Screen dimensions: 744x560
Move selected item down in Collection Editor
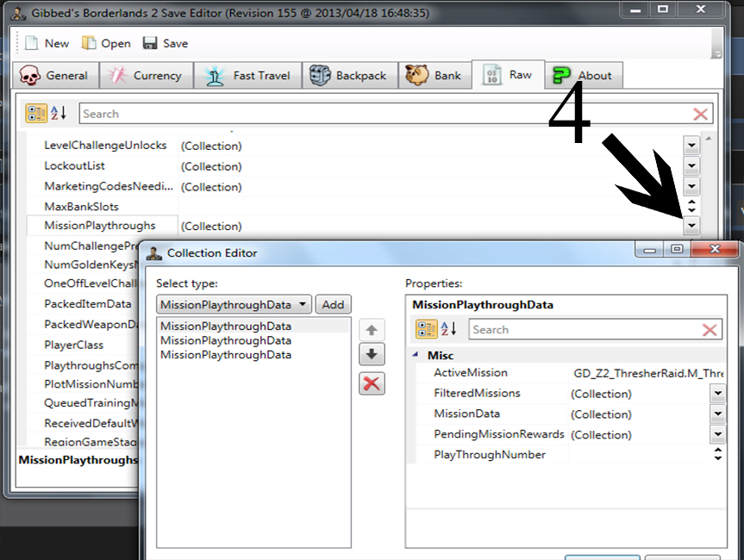pyautogui.click(x=372, y=354)
